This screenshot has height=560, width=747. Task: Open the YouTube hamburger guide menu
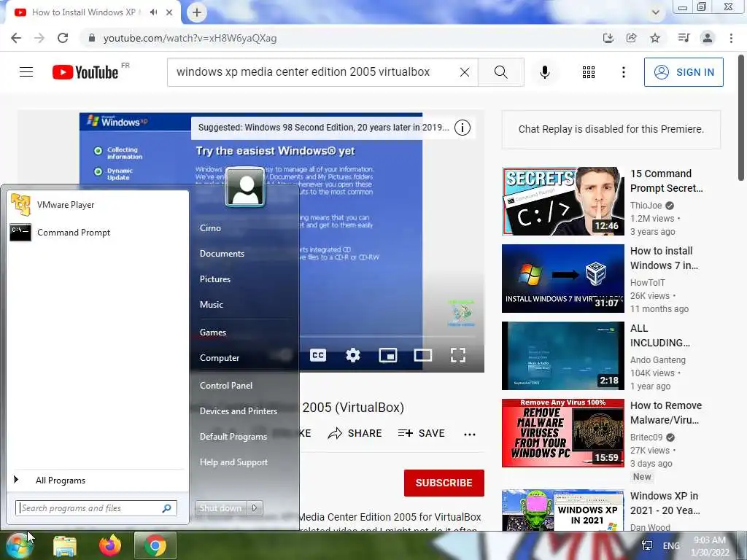coord(26,72)
